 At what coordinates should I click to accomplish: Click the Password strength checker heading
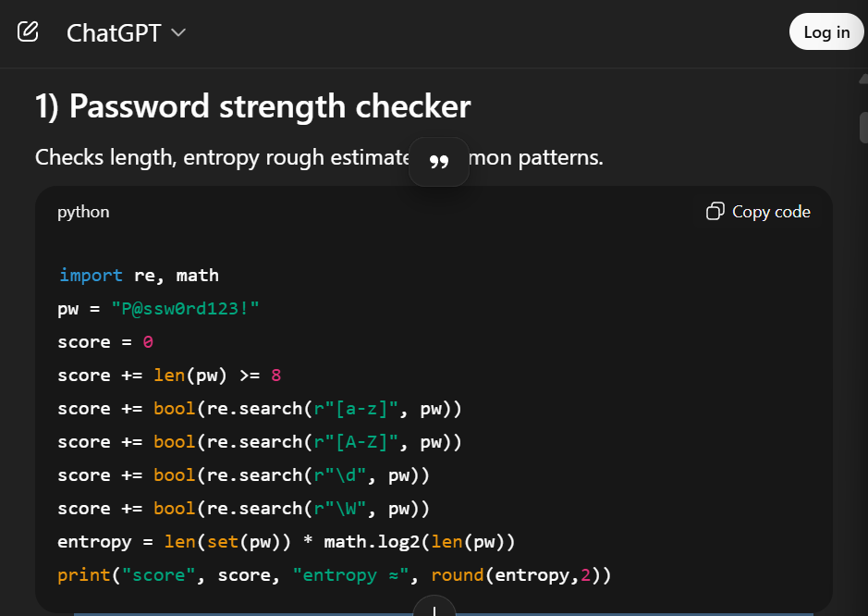tap(252, 106)
